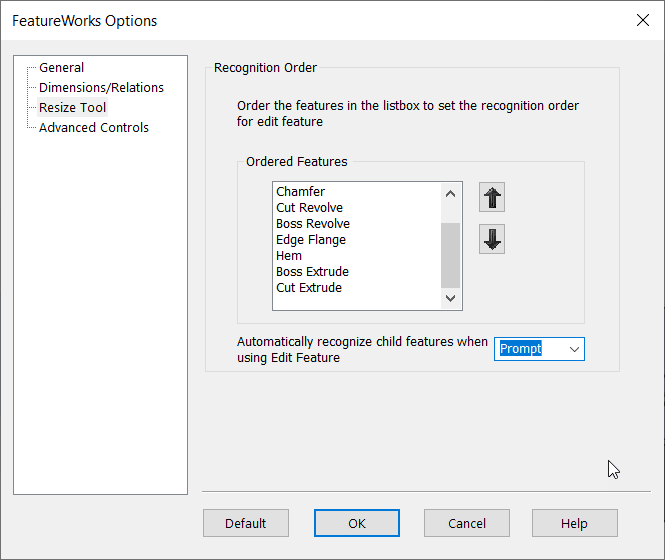This screenshot has height=560, width=665.
Task: Open Help for FeatureWorks Options
Action: (x=575, y=523)
